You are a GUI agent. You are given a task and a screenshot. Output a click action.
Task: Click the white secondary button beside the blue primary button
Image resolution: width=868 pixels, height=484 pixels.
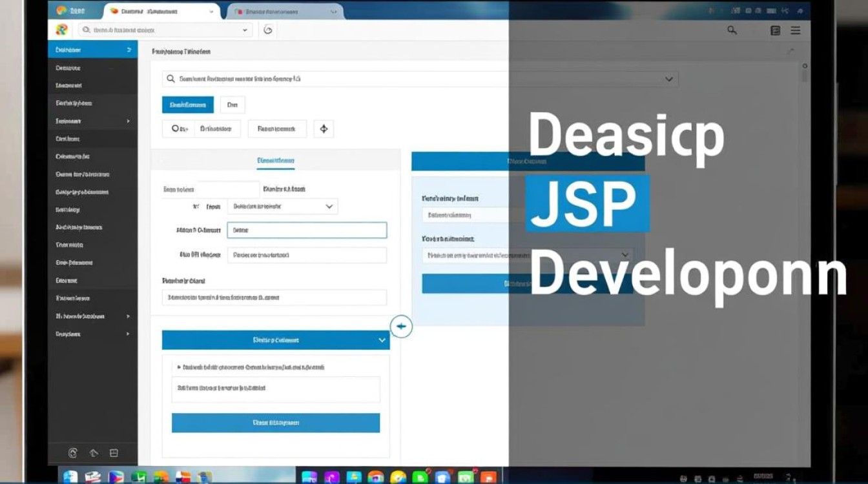pos(232,105)
